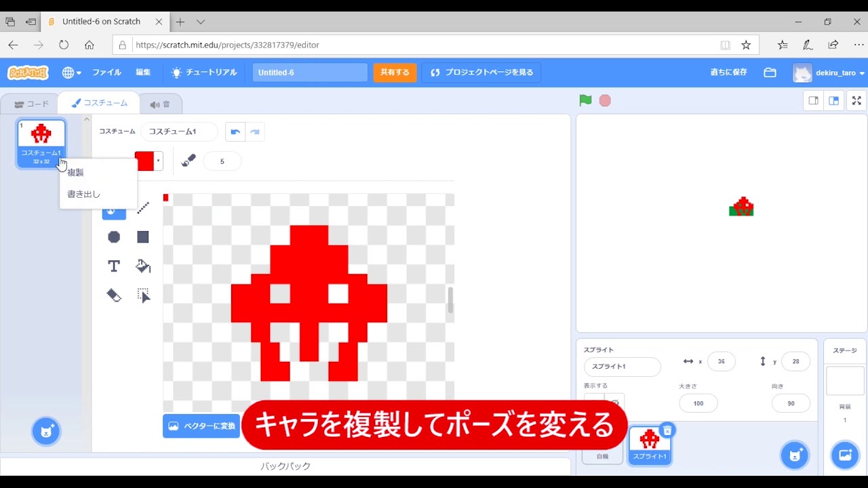Viewport: 868px width, 488px height.
Task: Select the スプライト1 sprite thumbnail
Action: [x=650, y=445]
